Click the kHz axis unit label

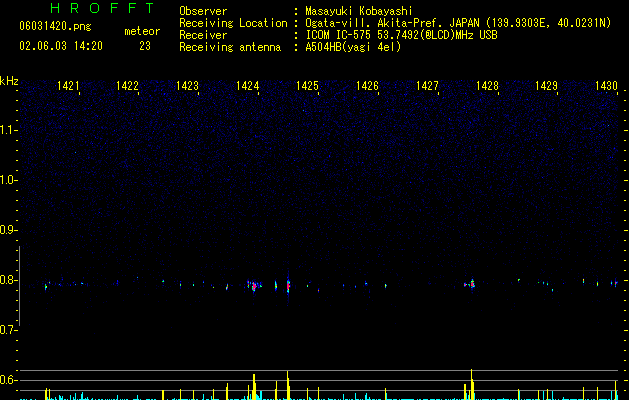(x=9, y=81)
